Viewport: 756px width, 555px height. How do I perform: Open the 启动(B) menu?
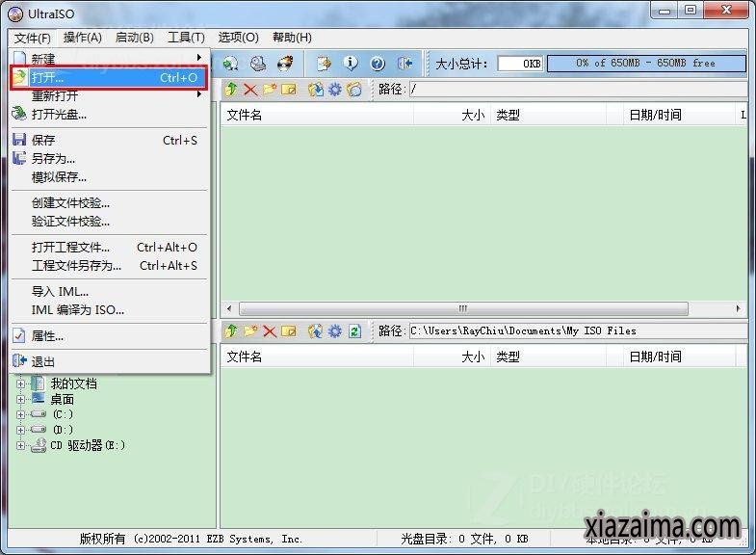(135, 38)
